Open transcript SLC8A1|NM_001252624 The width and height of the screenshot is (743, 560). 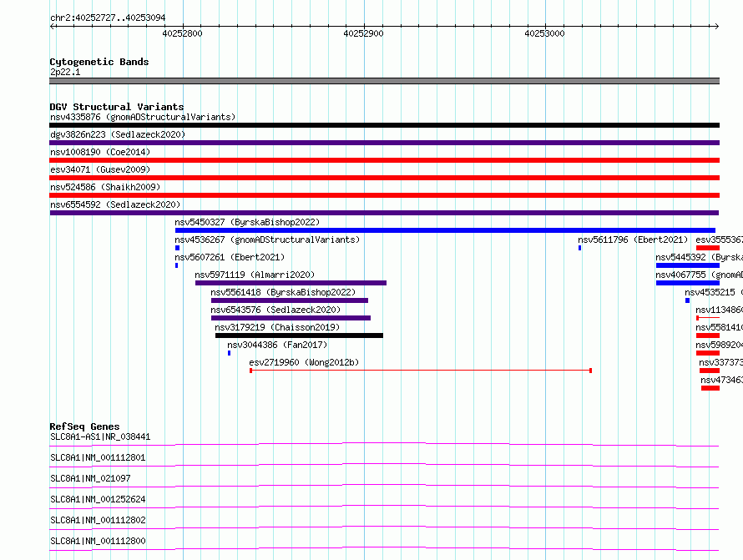click(98, 499)
